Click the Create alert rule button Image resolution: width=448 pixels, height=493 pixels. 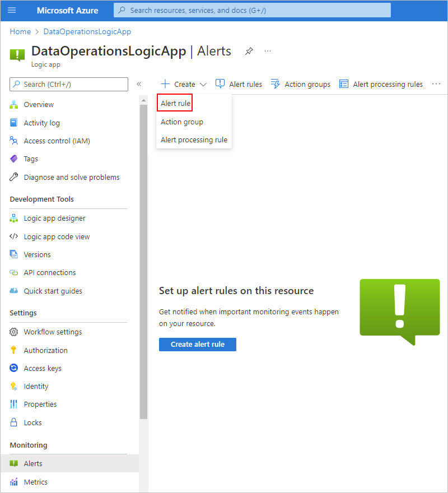[x=198, y=345]
